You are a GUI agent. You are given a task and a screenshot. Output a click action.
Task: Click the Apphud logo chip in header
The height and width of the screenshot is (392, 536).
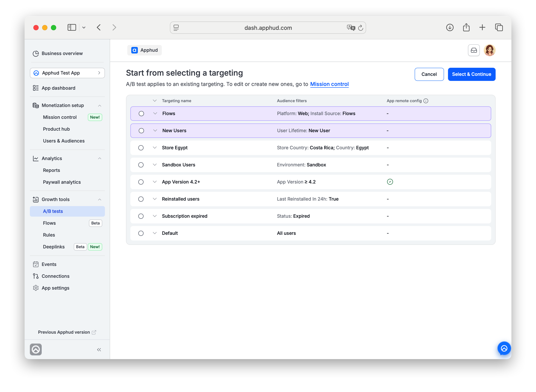pyautogui.click(x=144, y=50)
